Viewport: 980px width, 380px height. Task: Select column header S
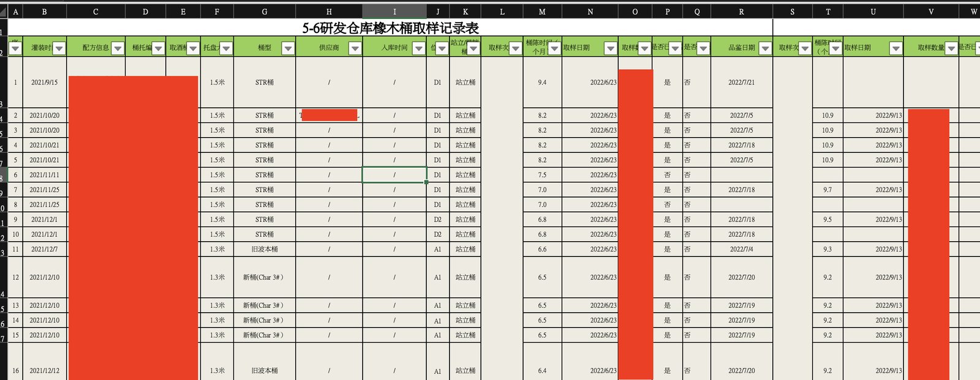coord(792,12)
